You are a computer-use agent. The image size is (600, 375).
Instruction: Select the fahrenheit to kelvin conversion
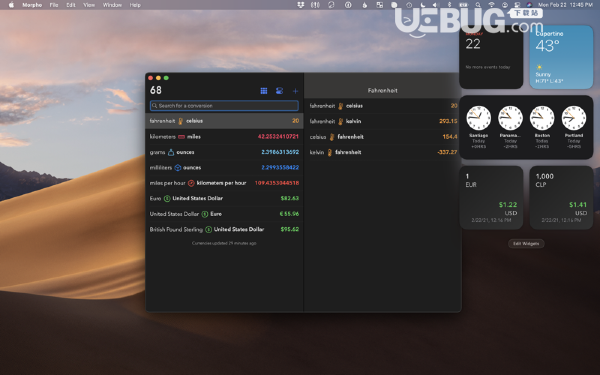coord(383,121)
